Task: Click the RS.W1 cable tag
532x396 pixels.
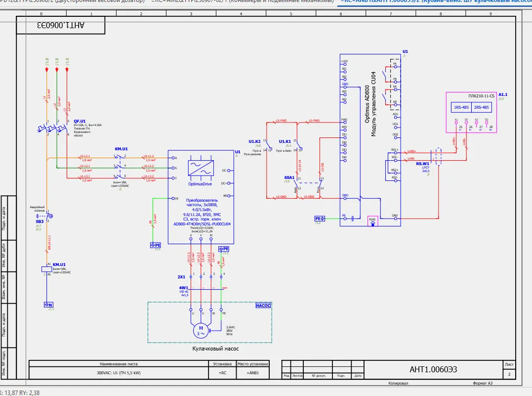Action: (x=423, y=164)
